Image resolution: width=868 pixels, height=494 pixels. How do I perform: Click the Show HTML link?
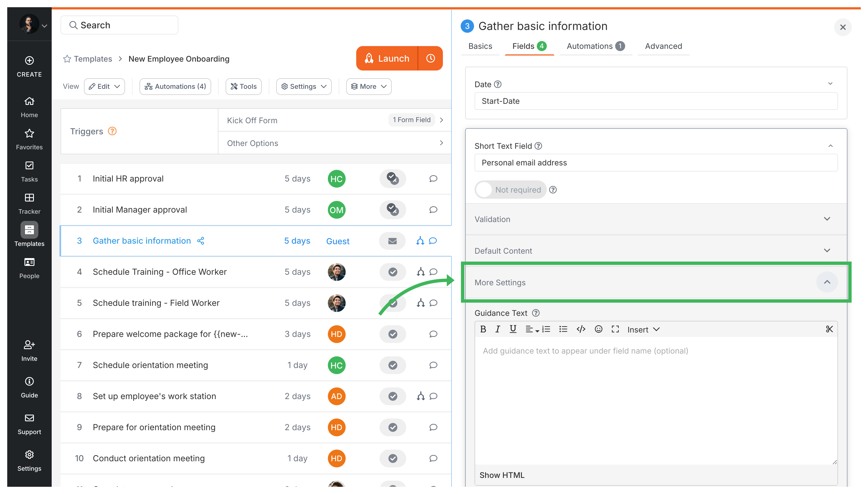click(x=502, y=475)
